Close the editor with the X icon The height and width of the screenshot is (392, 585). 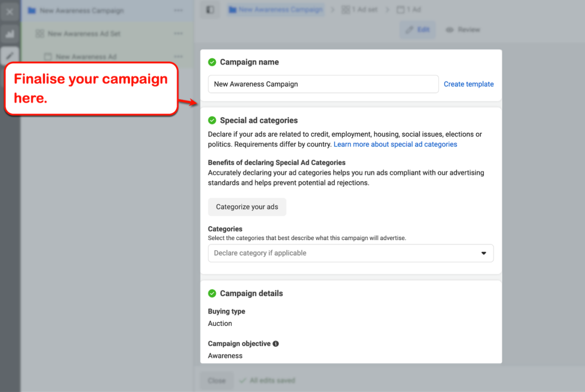[x=10, y=12]
